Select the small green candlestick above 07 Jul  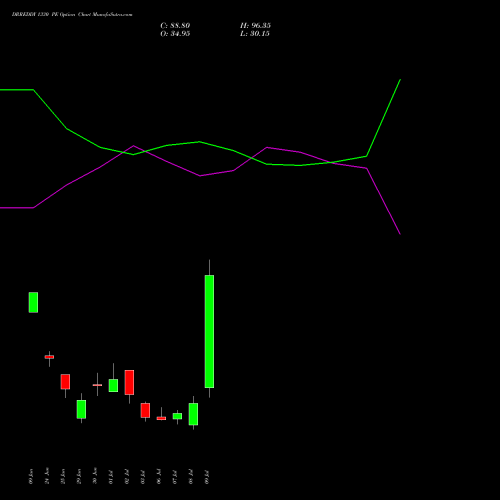(177, 416)
